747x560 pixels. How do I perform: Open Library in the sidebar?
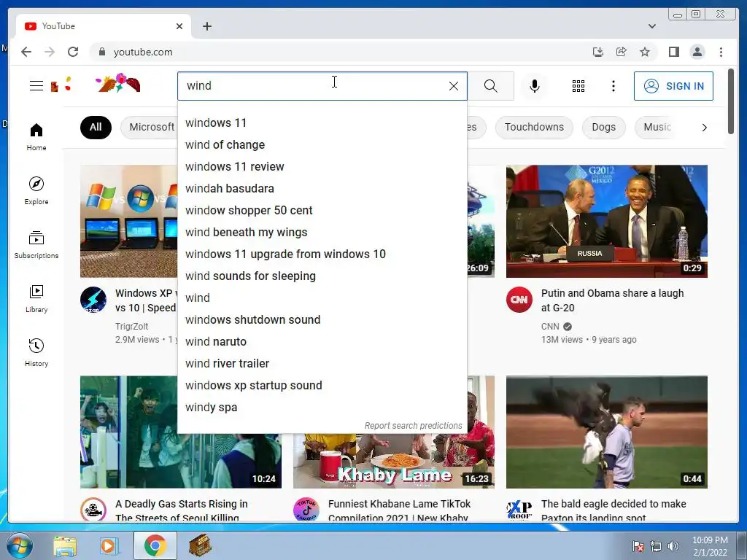click(36, 298)
